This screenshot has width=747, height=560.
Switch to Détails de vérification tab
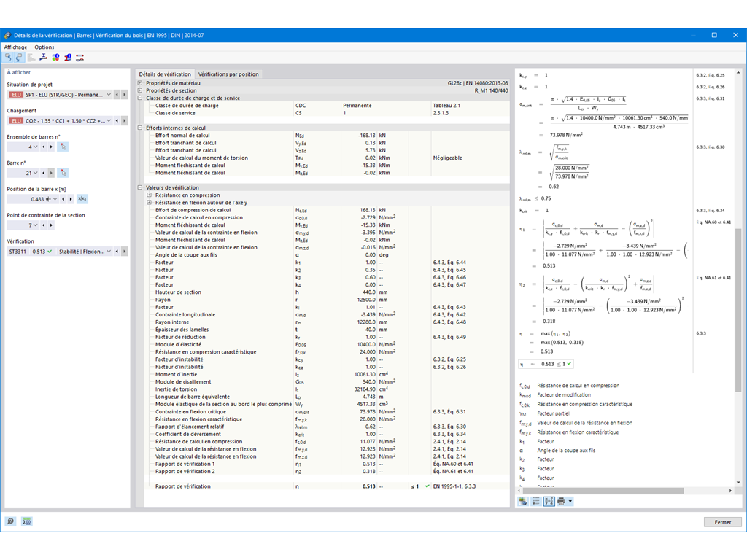pyautogui.click(x=165, y=74)
